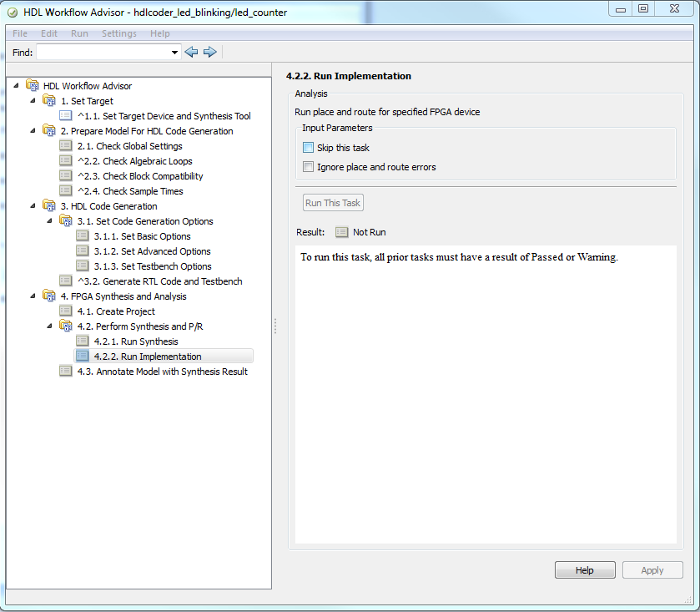Click the window title bar checkmark icon
The height and width of the screenshot is (612, 700).
coord(13,13)
